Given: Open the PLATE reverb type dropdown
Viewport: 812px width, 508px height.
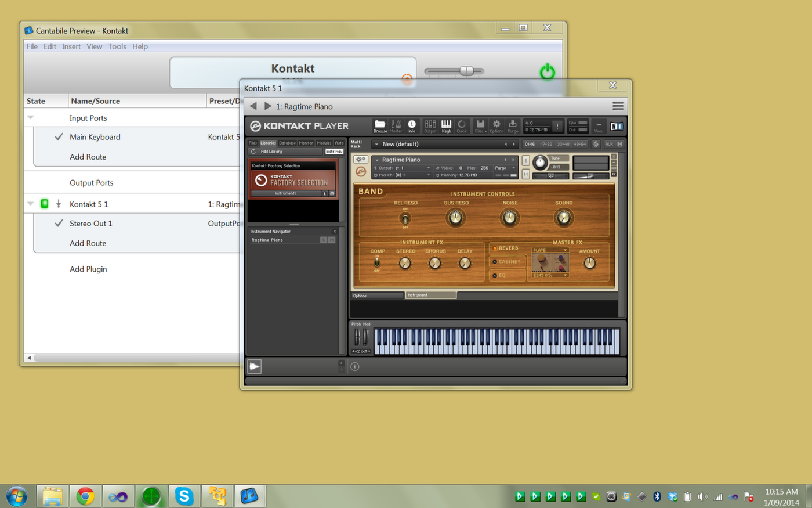Looking at the screenshot, I should click(x=550, y=250).
